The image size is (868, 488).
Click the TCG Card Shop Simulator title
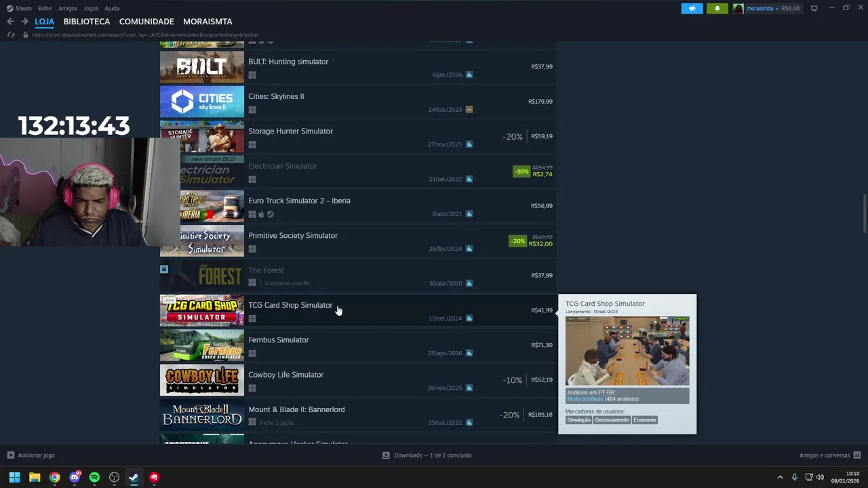coord(290,305)
